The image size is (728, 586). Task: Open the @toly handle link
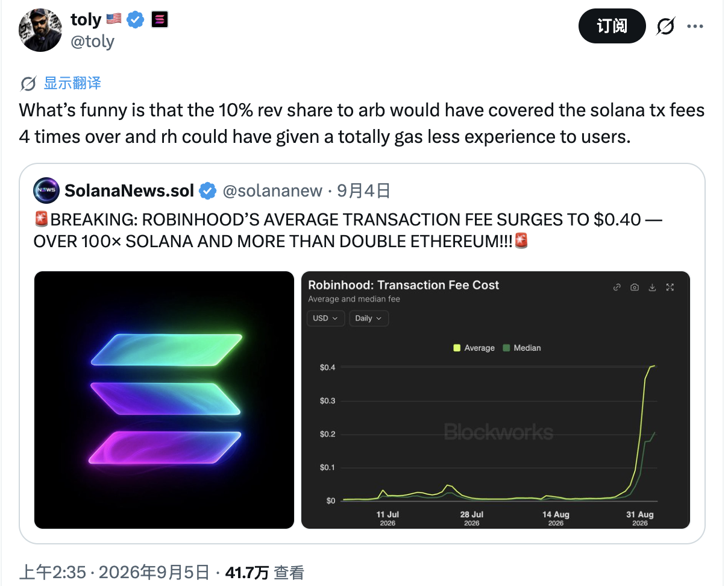pyautogui.click(x=93, y=42)
